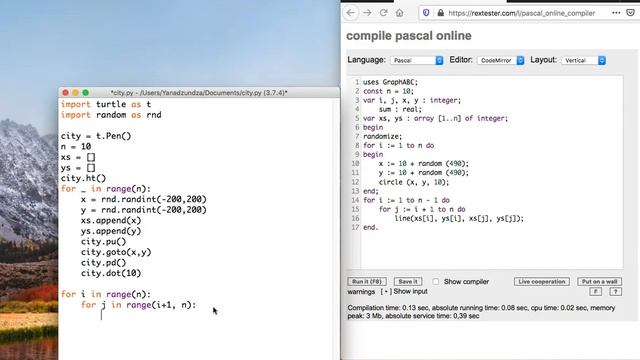Click 'city.ht()' line in city.py
This screenshot has width=640, height=360.
(x=83, y=178)
